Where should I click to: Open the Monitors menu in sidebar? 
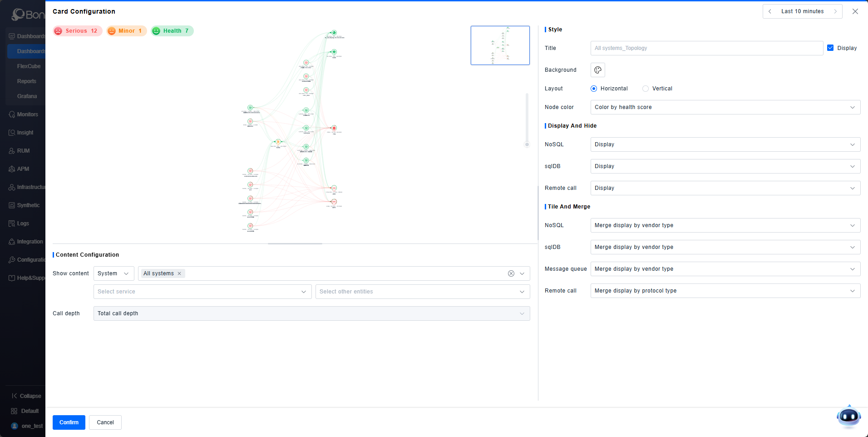27,114
